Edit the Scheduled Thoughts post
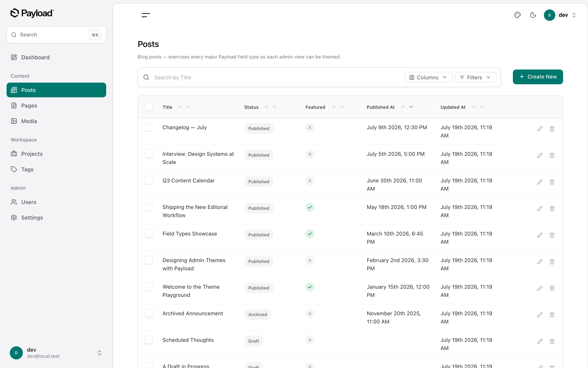588x368 pixels. tap(540, 341)
